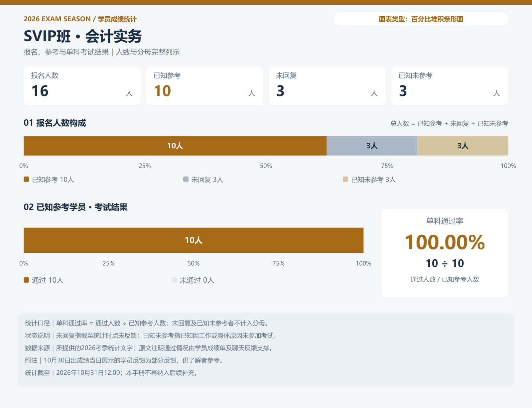Image resolution: width=532 pixels, height=408 pixels.
Task: Click the 数据来源 note line
Action: pos(149,348)
